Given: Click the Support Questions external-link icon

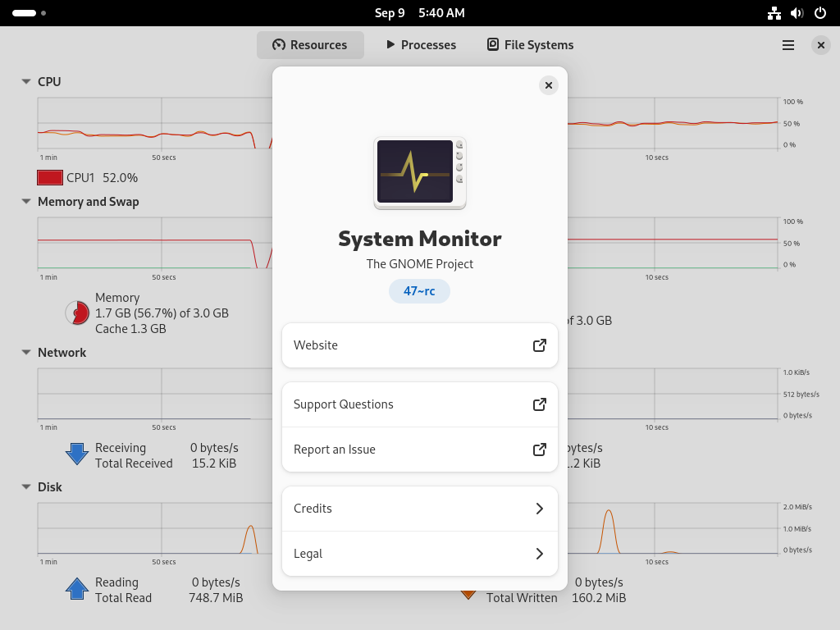Looking at the screenshot, I should tap(540, 404).
